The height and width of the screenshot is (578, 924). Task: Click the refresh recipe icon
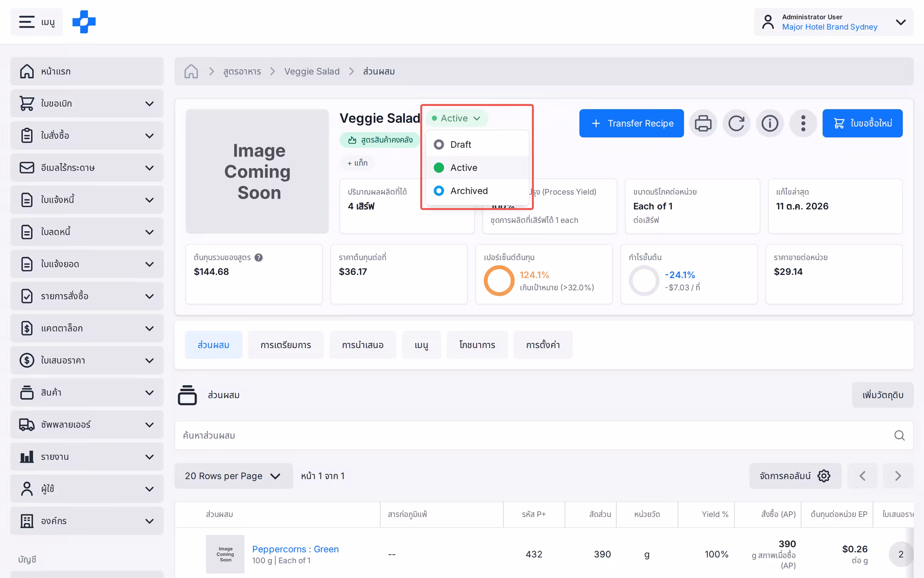[x=736, y=123]
